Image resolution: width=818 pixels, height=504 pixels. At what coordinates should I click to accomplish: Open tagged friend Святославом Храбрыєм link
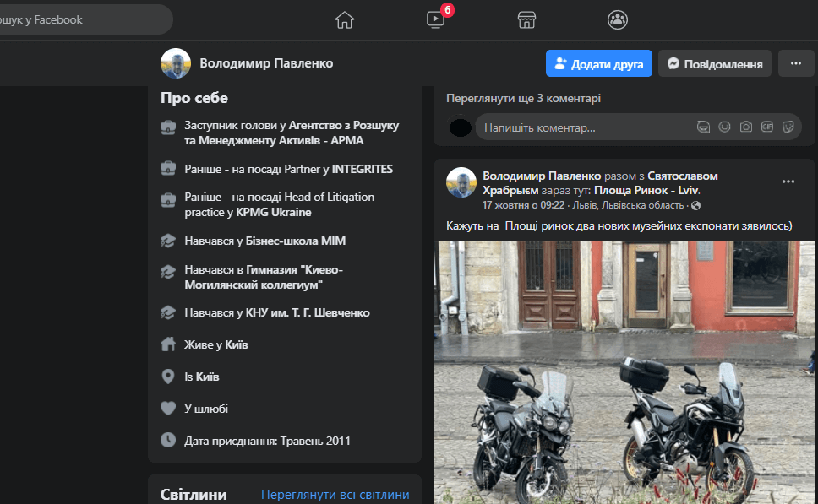600,183
